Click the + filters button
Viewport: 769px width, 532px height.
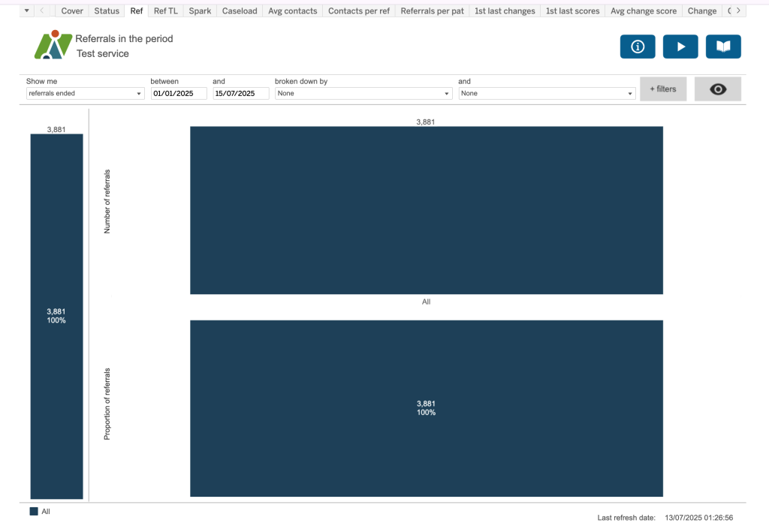click(662, 89)
